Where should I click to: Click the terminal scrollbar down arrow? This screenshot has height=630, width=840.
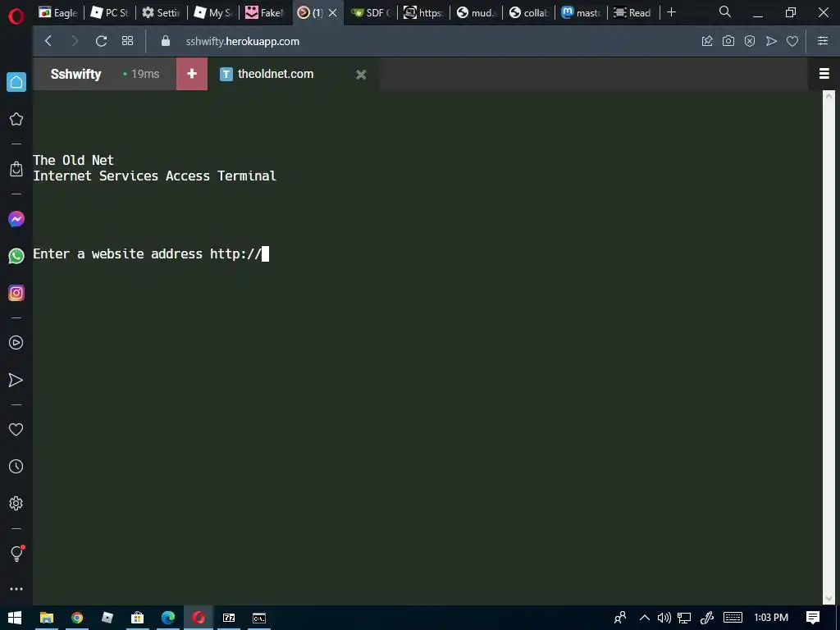click(x=829, y=598)
